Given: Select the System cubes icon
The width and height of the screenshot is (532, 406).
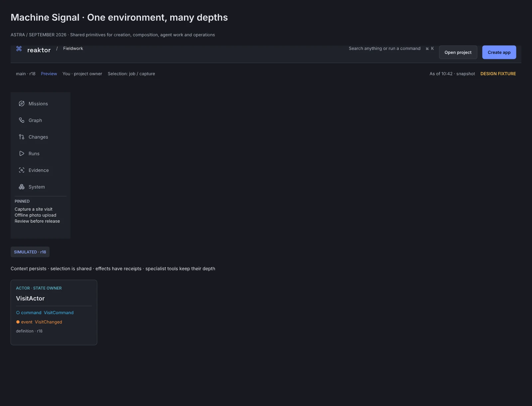Looking at the screenshot, I should click(22, 187).
